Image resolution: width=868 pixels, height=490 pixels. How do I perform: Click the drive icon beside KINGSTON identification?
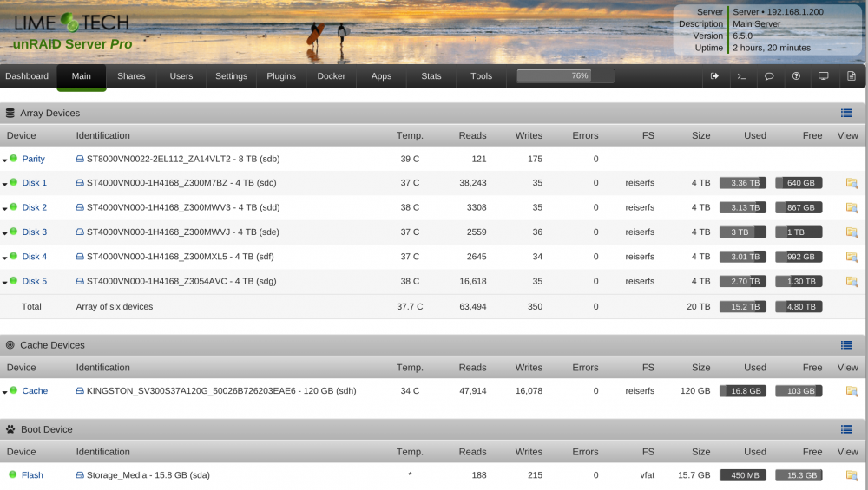(x=80, y=391)
